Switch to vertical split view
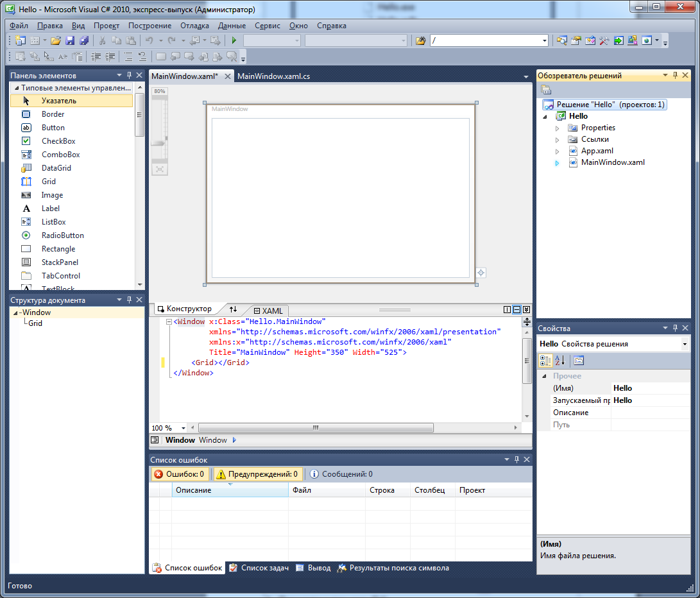 (507, 309)
